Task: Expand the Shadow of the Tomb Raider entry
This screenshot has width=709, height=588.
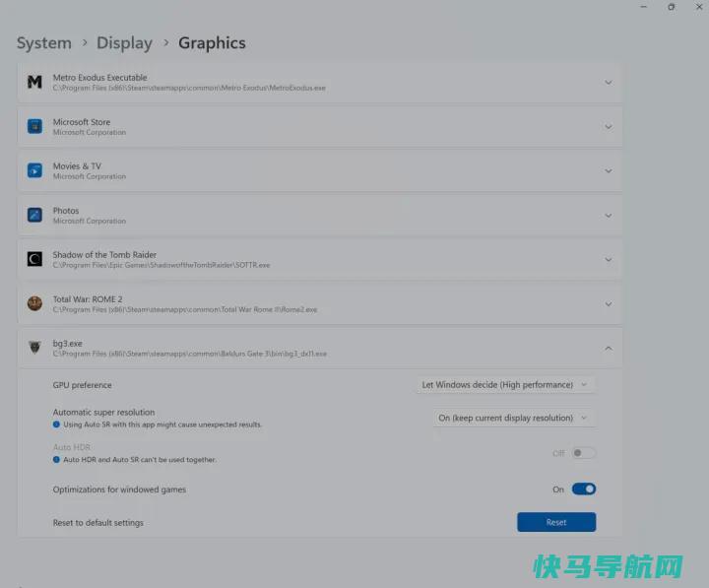Action: (x=609, y=260)
